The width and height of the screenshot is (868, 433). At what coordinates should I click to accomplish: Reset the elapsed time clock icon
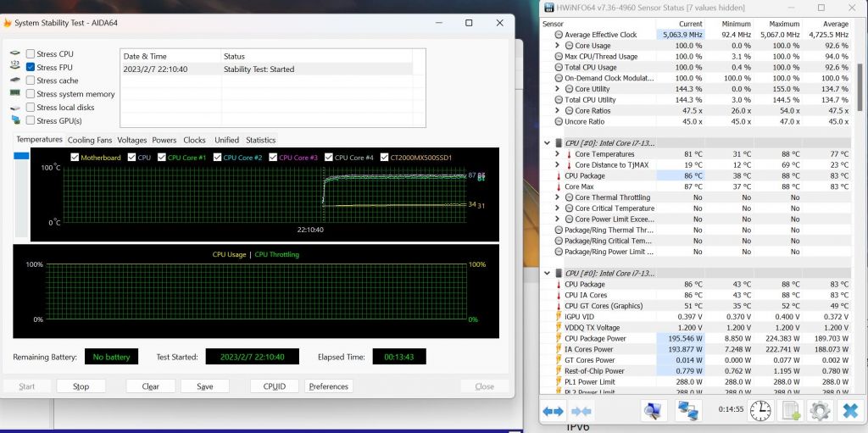tap(760, 411)
